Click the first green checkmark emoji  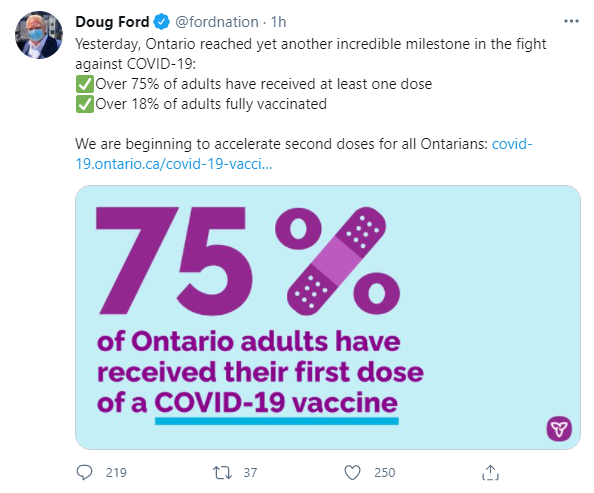tap(84, 84)
